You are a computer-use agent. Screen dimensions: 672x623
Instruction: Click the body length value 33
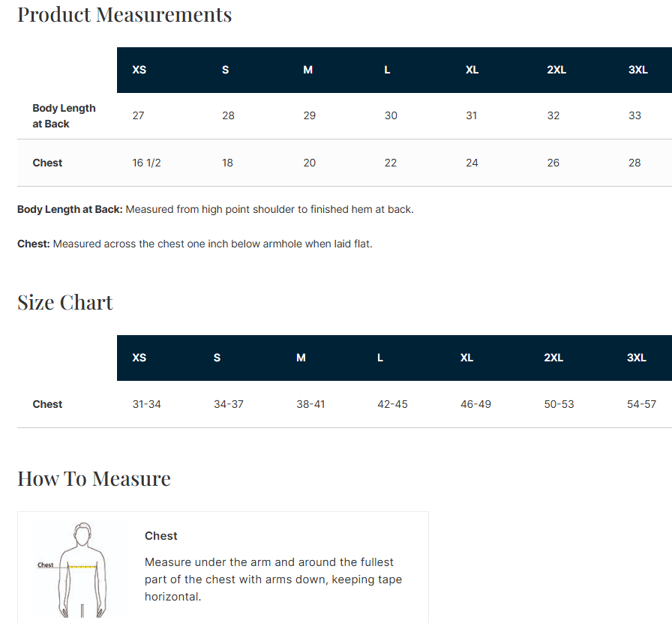coord(634,115)
